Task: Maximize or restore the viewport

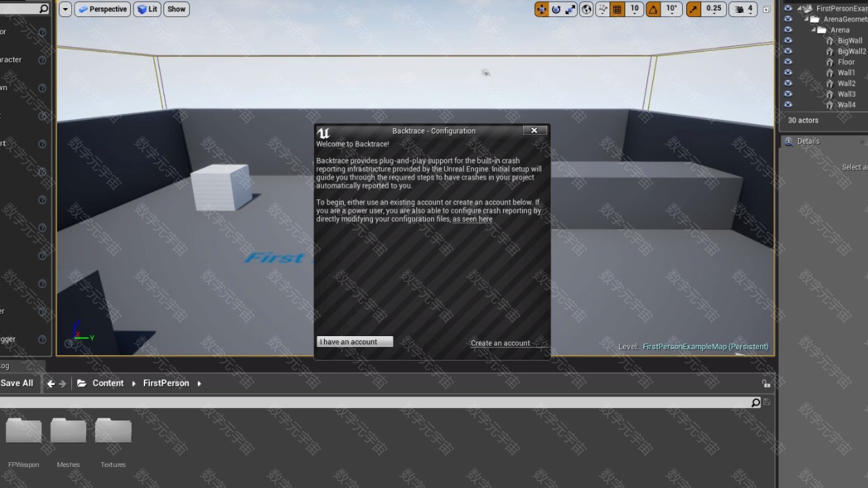Action: [x=766, y=9]
